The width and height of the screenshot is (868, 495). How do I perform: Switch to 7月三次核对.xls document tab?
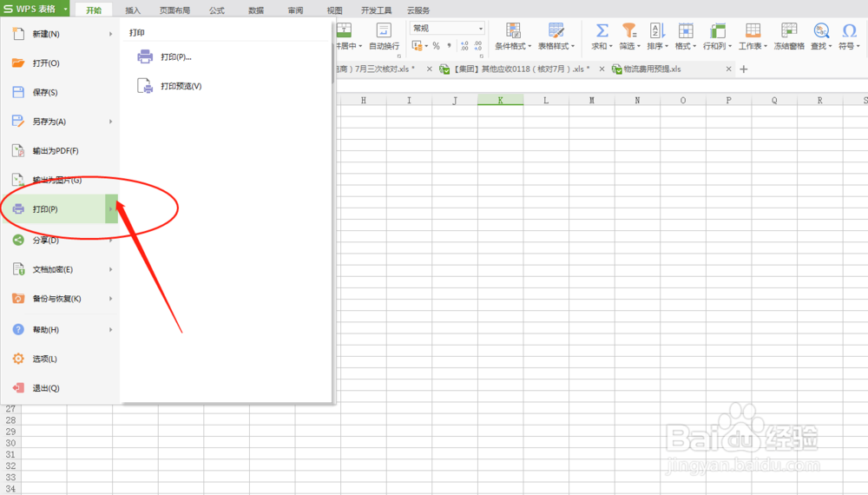[x=378, y=69]
